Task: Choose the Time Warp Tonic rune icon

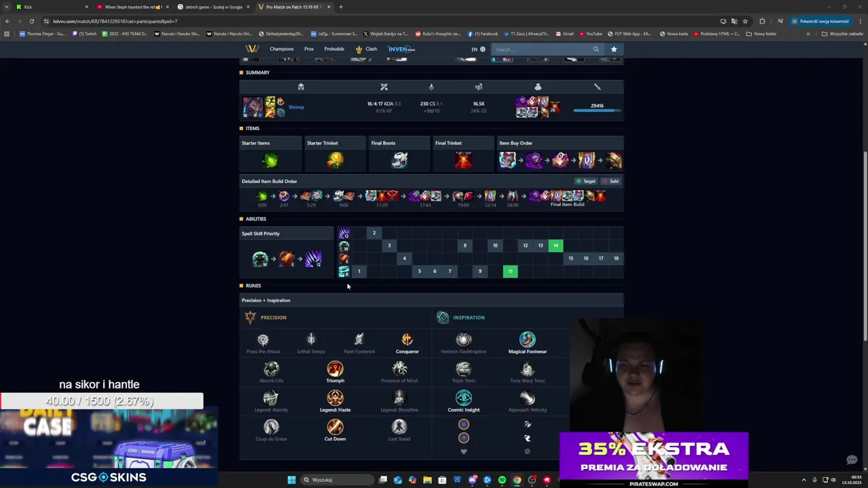Action: (x=528, y=369)
